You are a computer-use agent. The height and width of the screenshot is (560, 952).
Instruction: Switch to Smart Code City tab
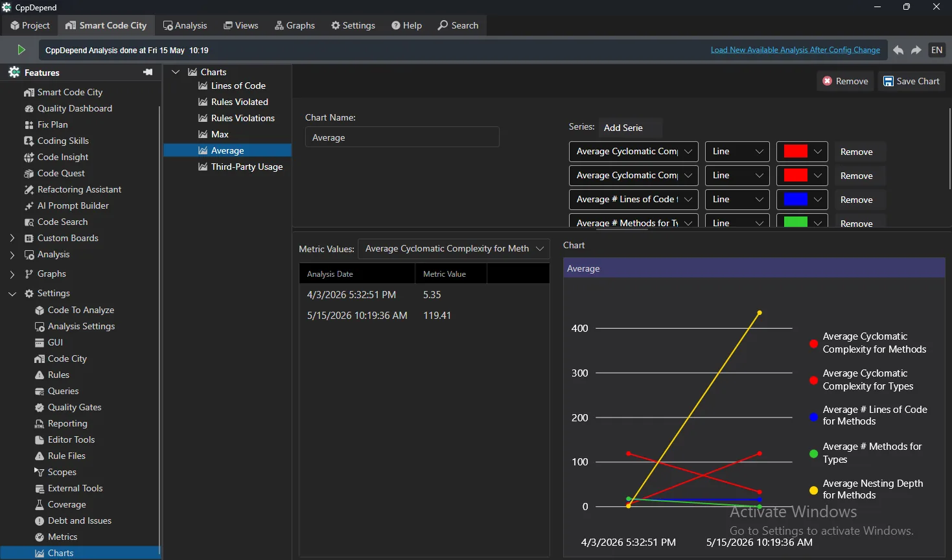[106, 25]
